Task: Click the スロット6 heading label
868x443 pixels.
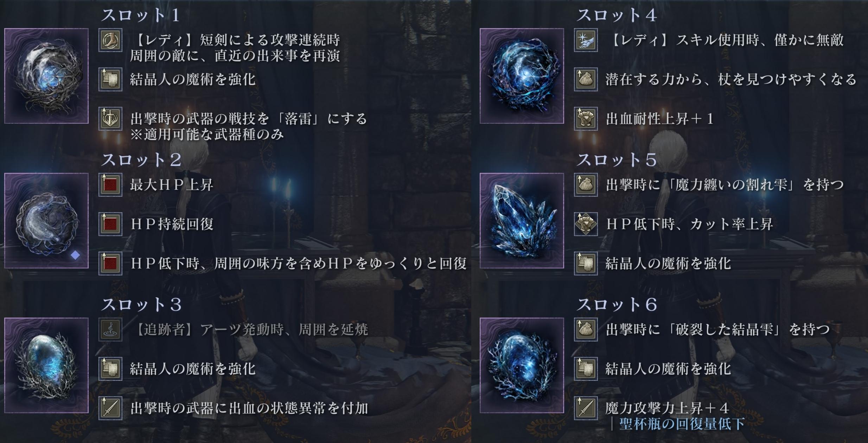Action: pos(617,305)
